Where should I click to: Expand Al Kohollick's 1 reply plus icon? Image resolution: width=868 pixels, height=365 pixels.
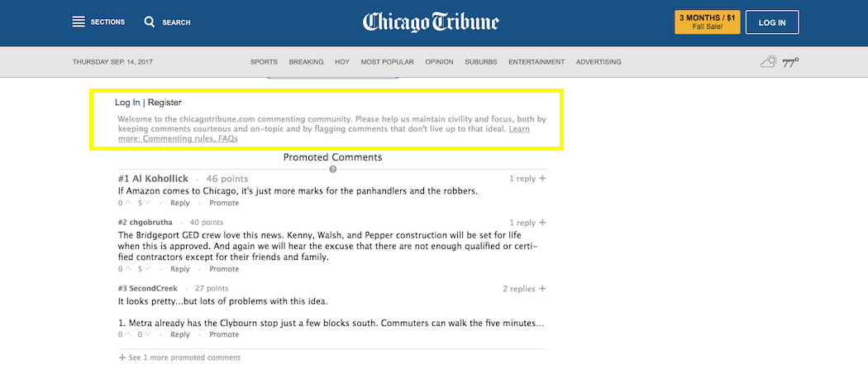542,178
